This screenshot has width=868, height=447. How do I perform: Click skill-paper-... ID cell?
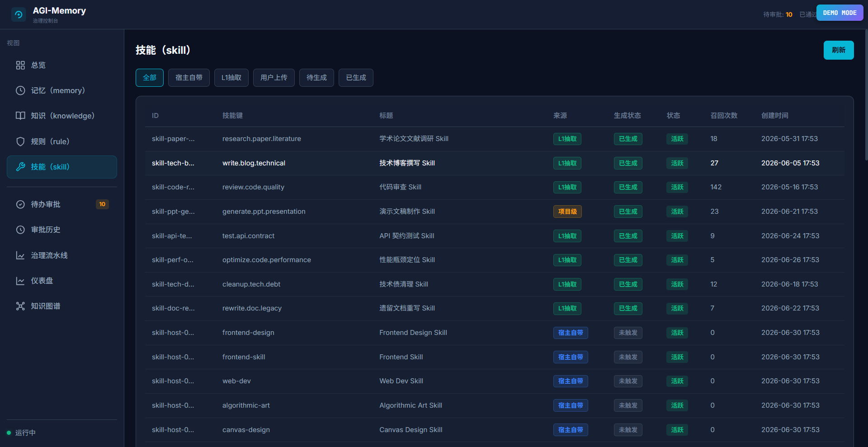click(x=173, y=139)
